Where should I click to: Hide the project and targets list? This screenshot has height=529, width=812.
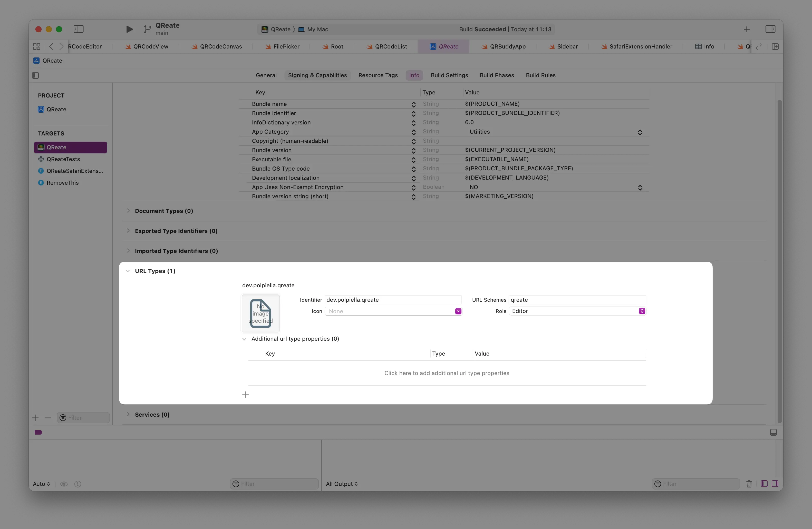[x=35, y=75]
